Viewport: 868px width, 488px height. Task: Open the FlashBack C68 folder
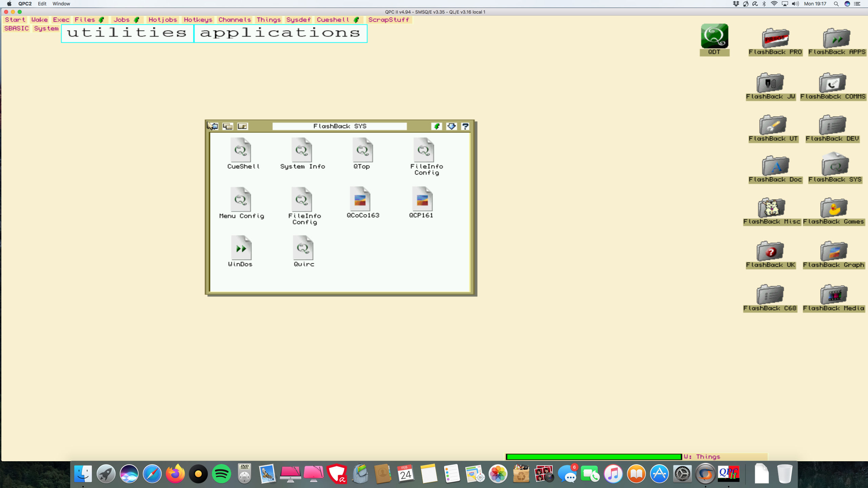(770, 294)
